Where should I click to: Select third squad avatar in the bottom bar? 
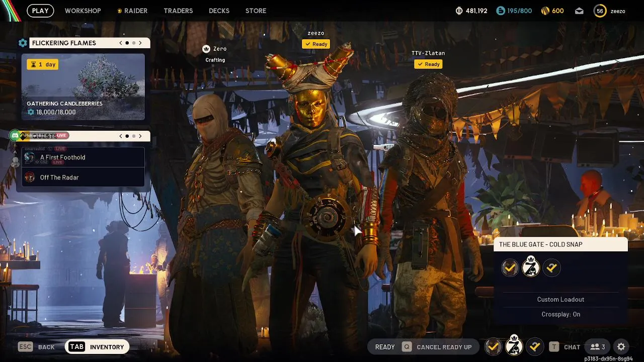[535, 347]
